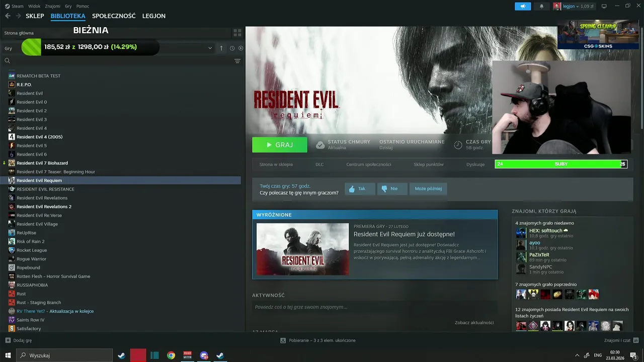The width and height of the screenshot is (644, 362).
Task: Click the green SUBY progress bar
Action: click(561, 164)
